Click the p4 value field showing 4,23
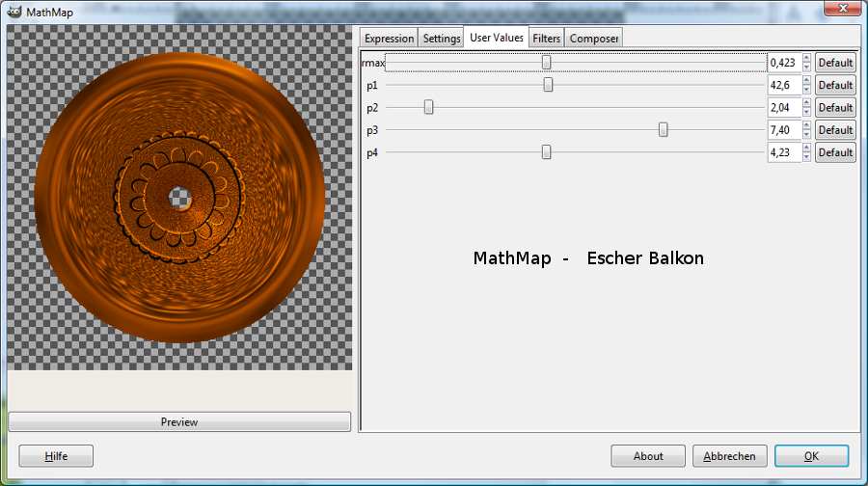Screen dimensions: 868x486 pyautogui.click(x=783, y=152)
